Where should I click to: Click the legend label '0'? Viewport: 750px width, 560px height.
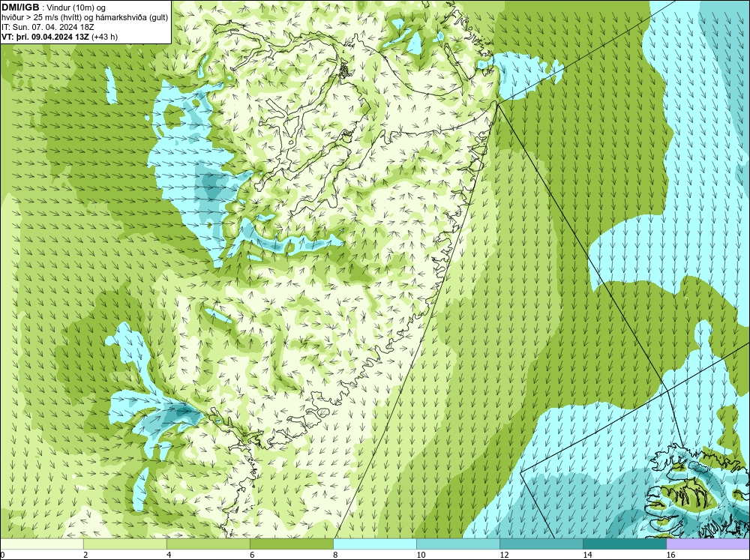pyautogui.click(x=3, y=555)
